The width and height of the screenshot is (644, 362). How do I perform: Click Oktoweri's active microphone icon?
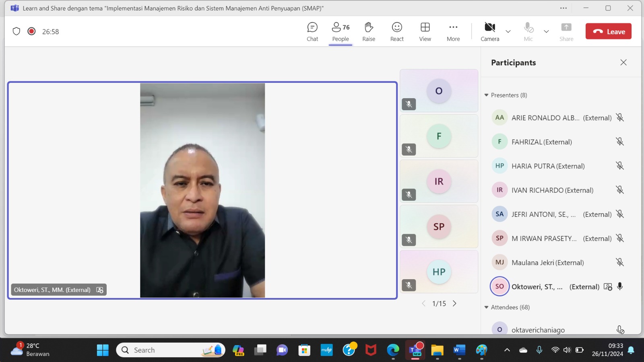[620, 286]
